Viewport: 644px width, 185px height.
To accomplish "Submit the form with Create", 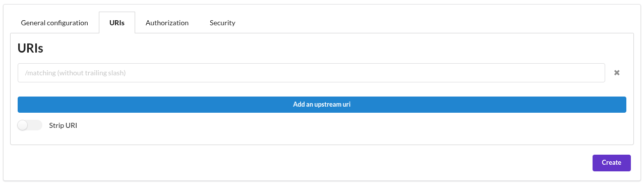I will coord(611,163).
